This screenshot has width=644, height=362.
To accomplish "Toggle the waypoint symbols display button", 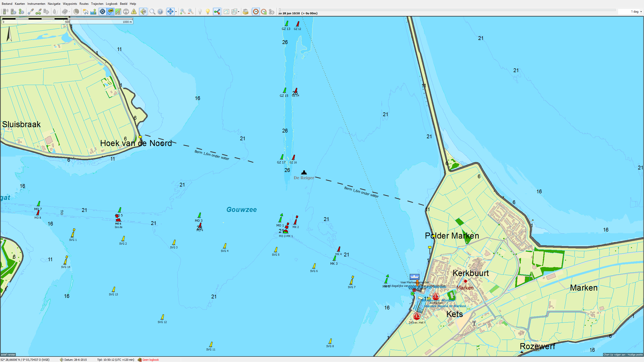I will pos(103,12).
